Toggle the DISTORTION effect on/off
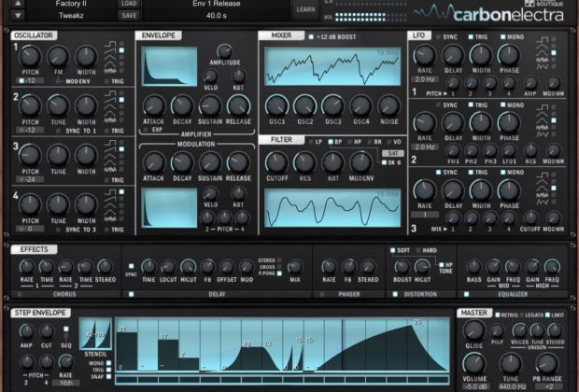The image size is (579, 392). 395,294
